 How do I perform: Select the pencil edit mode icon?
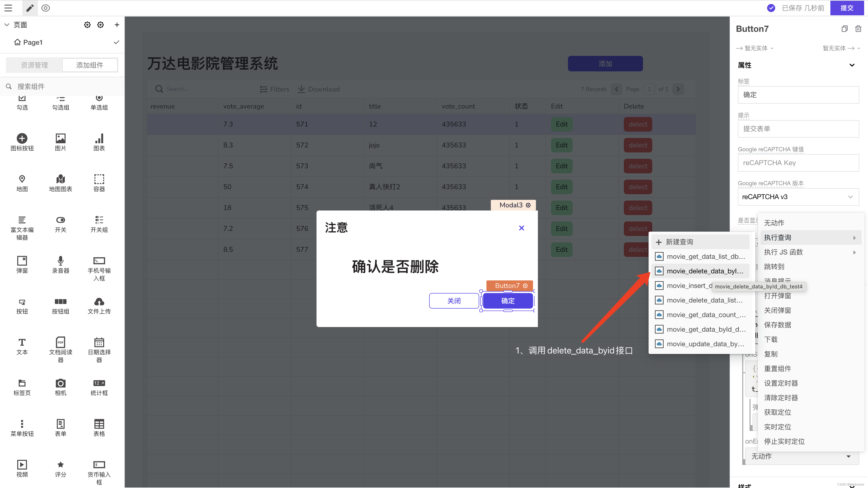(x=30, y=8)
